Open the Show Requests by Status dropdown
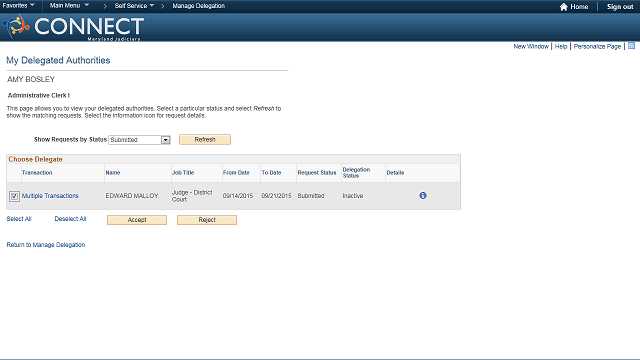The height and width of the screenshot is (360, 640). pyautogui.click(x=139, y=140)
